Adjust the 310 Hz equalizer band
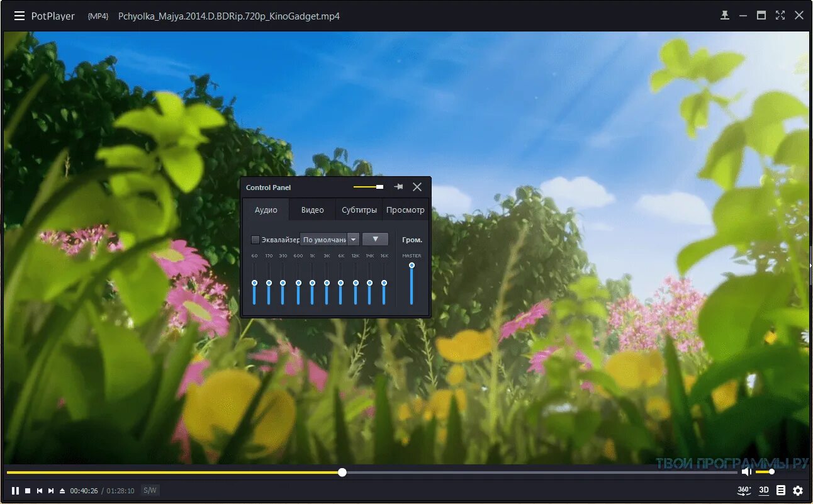This screenshot has height=504, width=813. pos(283,283)
